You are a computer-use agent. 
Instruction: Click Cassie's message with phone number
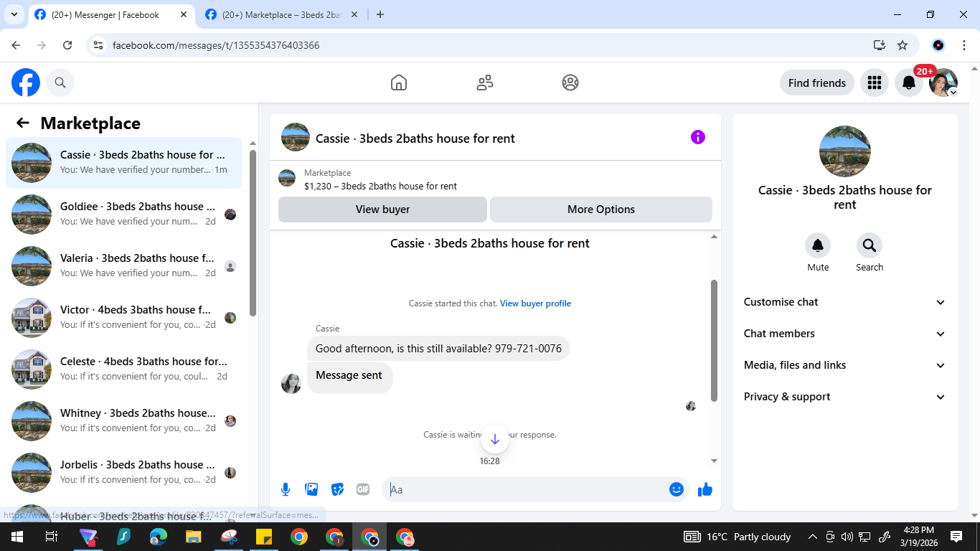(438, 349)
